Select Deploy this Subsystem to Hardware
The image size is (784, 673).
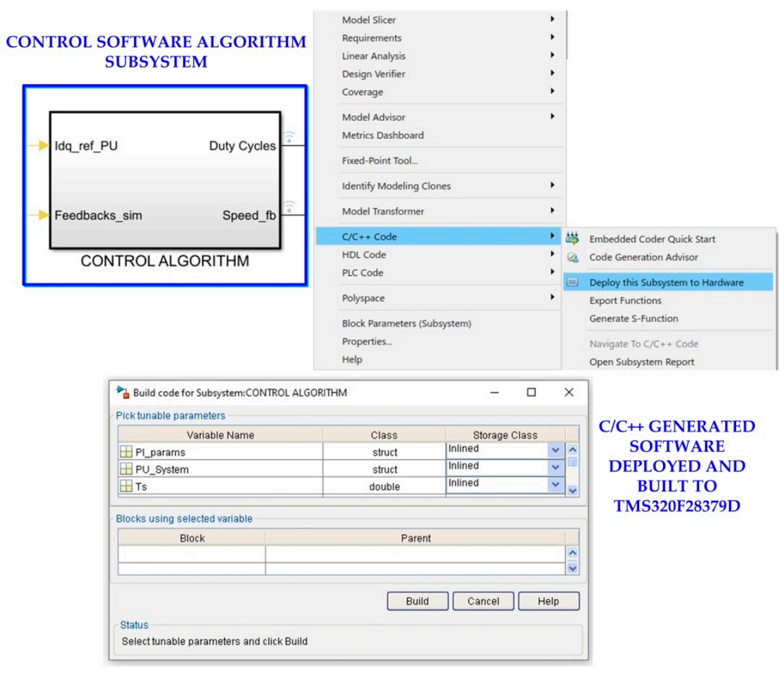pyautogui.click(x=666, y=283)
